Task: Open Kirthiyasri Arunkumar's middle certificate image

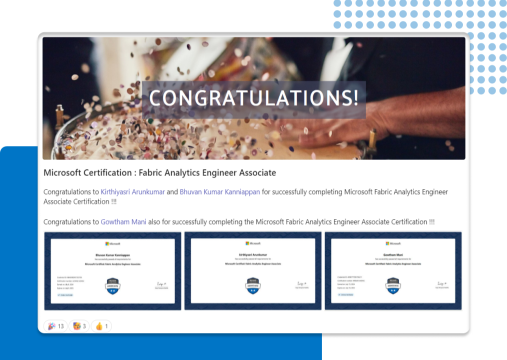Action: [253, 271]
